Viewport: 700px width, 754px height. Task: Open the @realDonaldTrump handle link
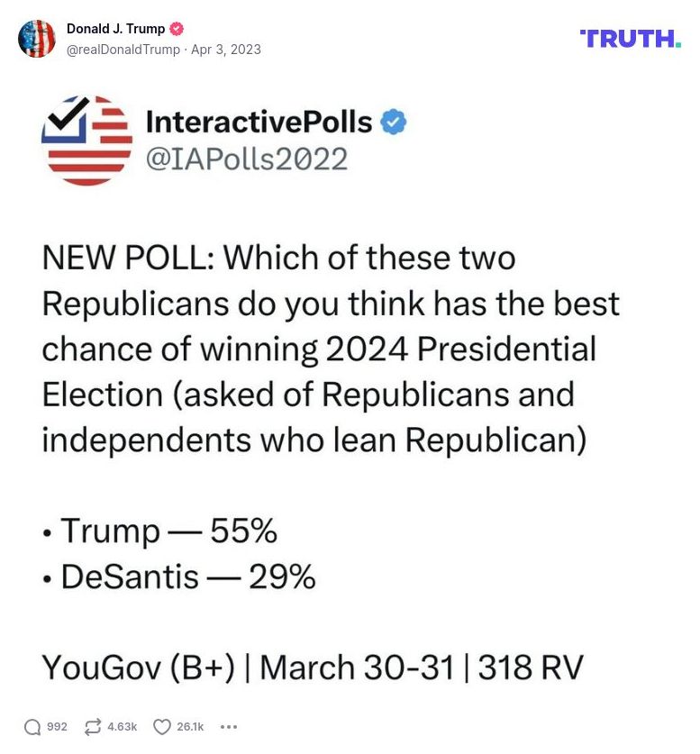(123, 50)
